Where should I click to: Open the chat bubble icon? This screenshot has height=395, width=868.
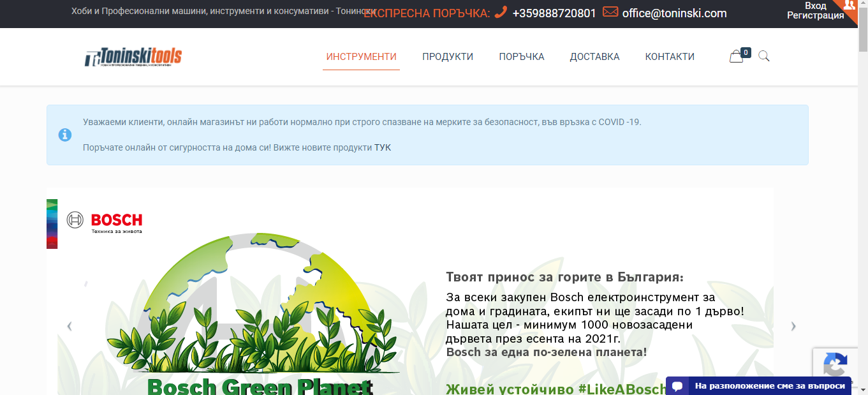(x=677, y=386)
